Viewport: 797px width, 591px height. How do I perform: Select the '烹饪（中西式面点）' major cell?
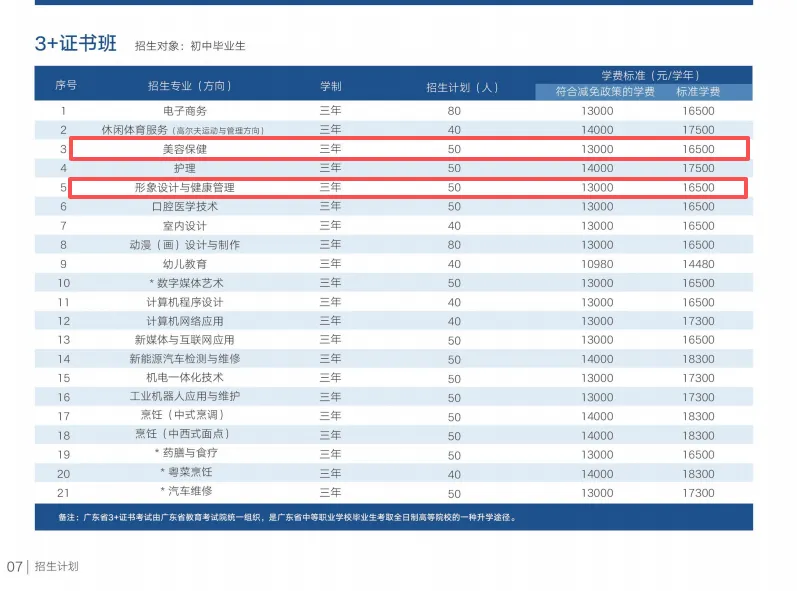click(x=182, y=434)
